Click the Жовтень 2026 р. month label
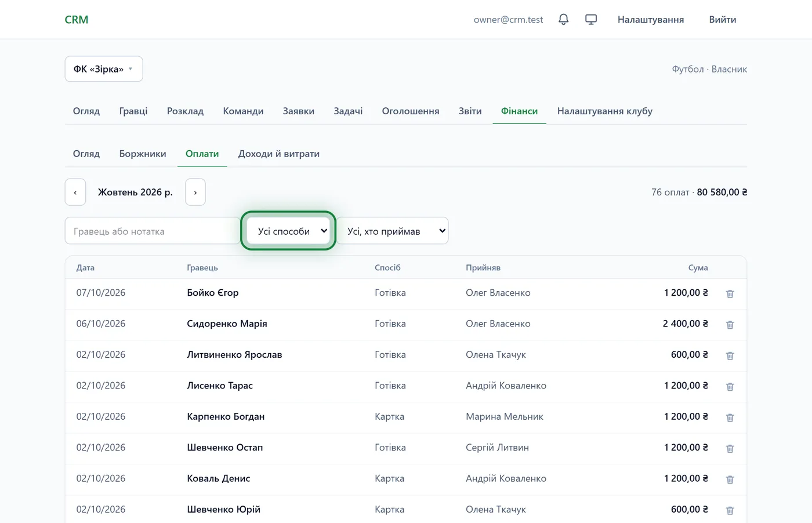Image resolution: width=812 pixels, height=523 pixels. coord(135,192)
